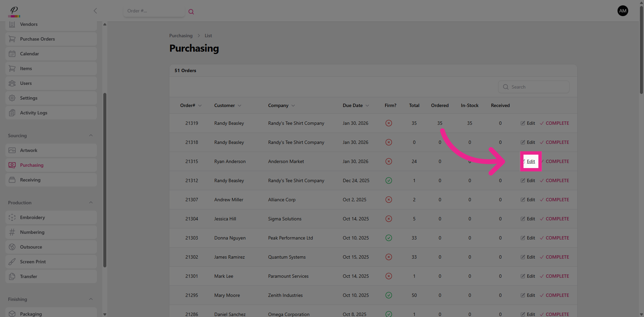Image resolution: width=644 pixels, height=317 pixels.
Task: Click the Activity Logs clipboard icon
Action: tap(12, 113)
